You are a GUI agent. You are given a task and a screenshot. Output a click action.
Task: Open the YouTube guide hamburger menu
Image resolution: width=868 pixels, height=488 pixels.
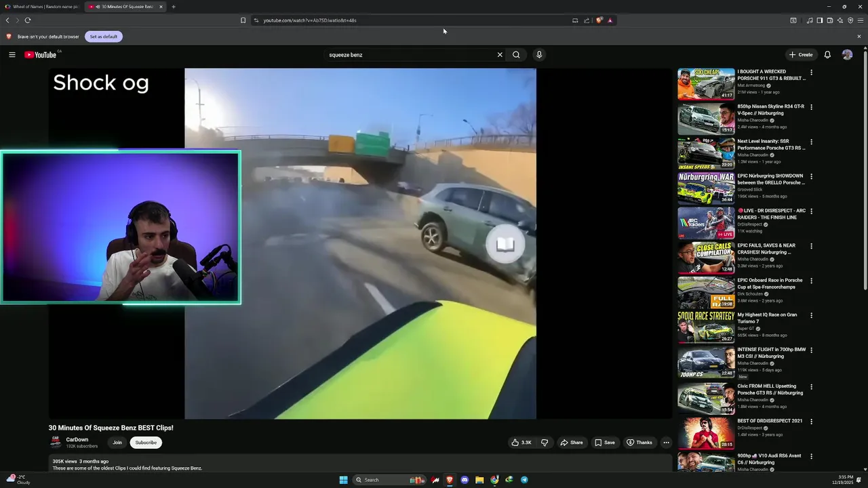pos(12,55)
